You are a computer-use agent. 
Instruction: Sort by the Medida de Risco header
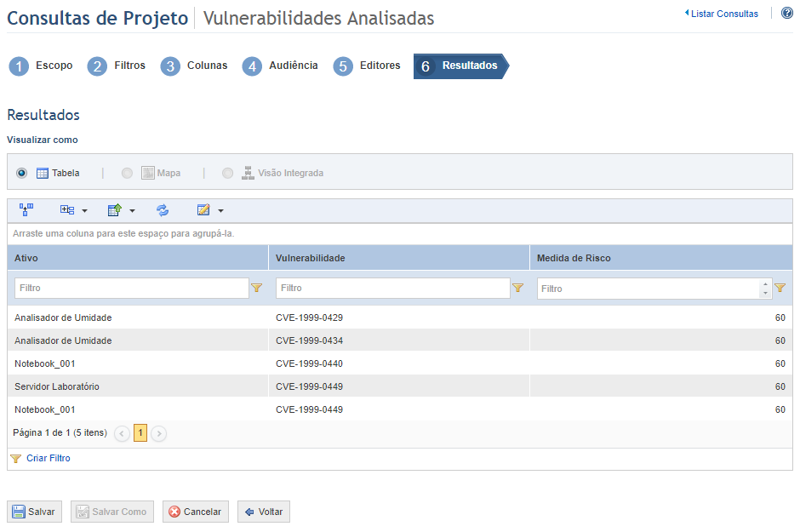[661, 258]
